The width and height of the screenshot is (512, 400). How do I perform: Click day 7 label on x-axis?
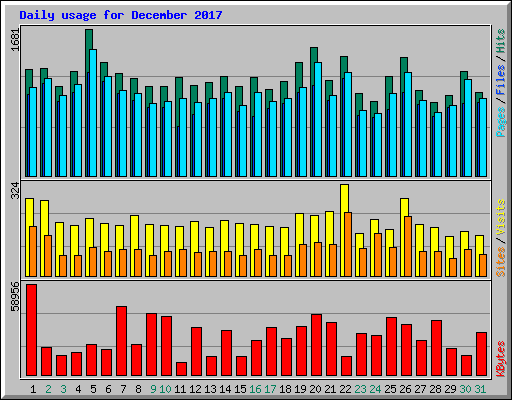(x=123, y=389)
